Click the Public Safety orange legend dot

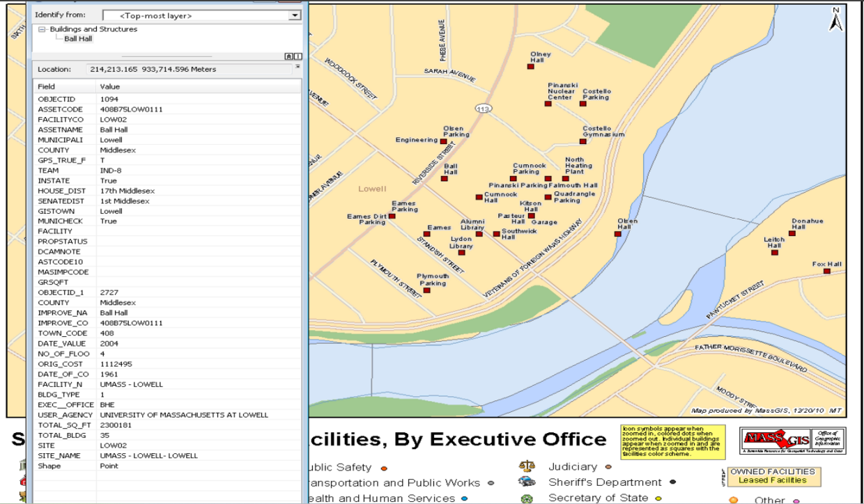(385, 467)
